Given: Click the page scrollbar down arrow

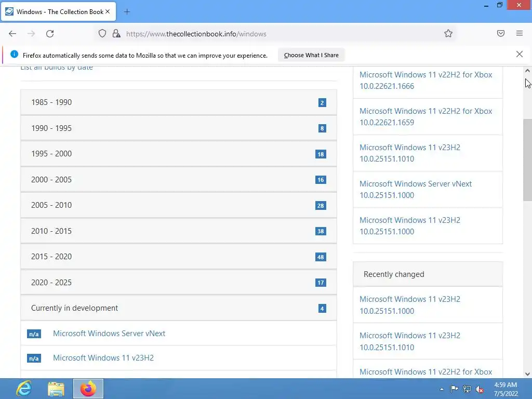Looking at the screenshot, I should click(527, 374).
